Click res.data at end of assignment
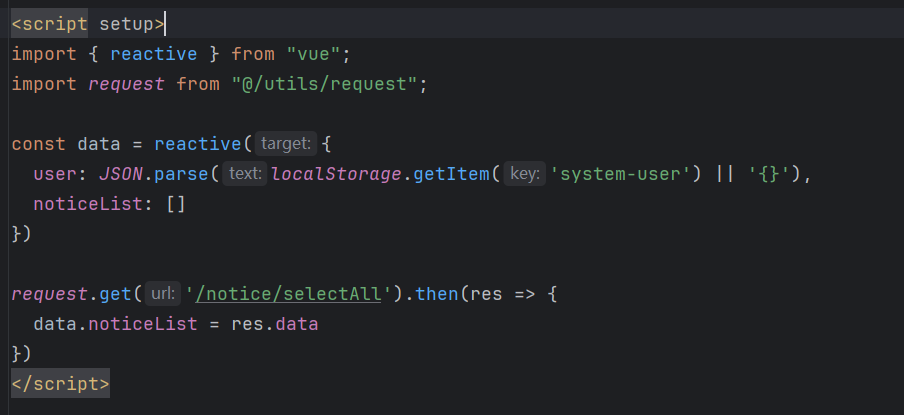 (x=275, y=324)
